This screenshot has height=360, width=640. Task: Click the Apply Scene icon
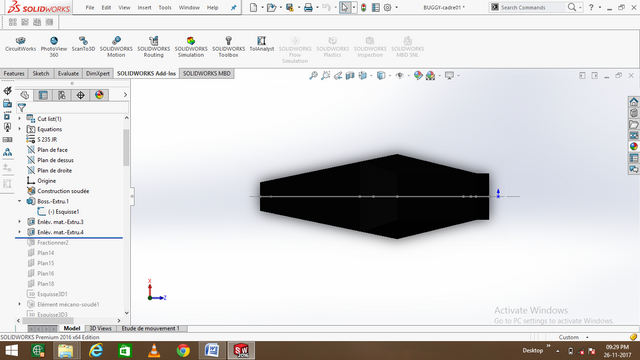(430, 76)
